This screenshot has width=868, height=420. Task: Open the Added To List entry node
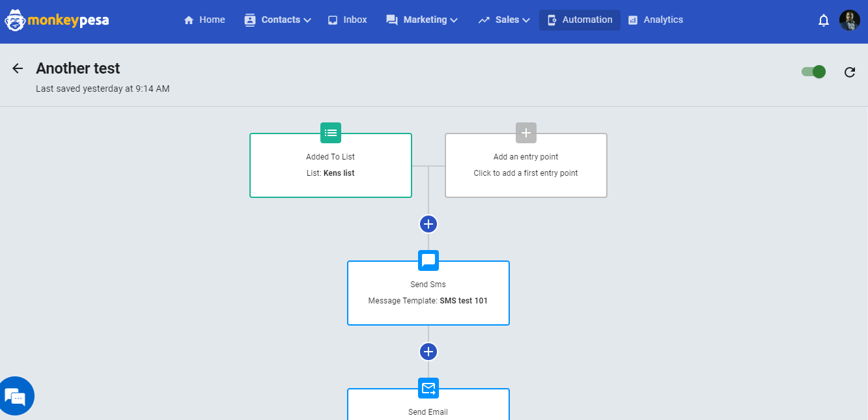click(331, 165)
